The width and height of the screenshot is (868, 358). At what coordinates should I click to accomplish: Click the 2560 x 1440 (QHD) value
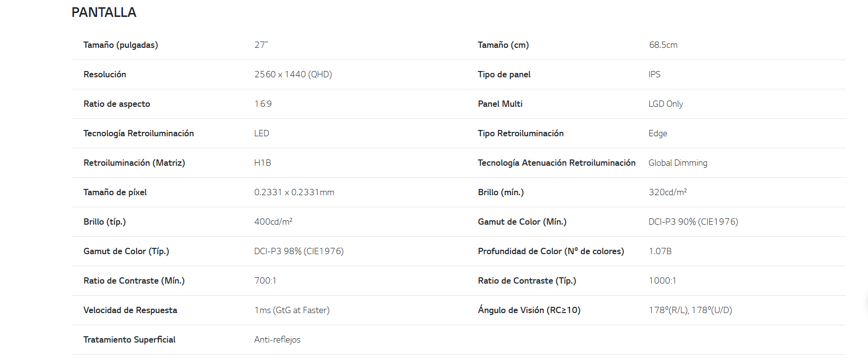tap(293, 74)
